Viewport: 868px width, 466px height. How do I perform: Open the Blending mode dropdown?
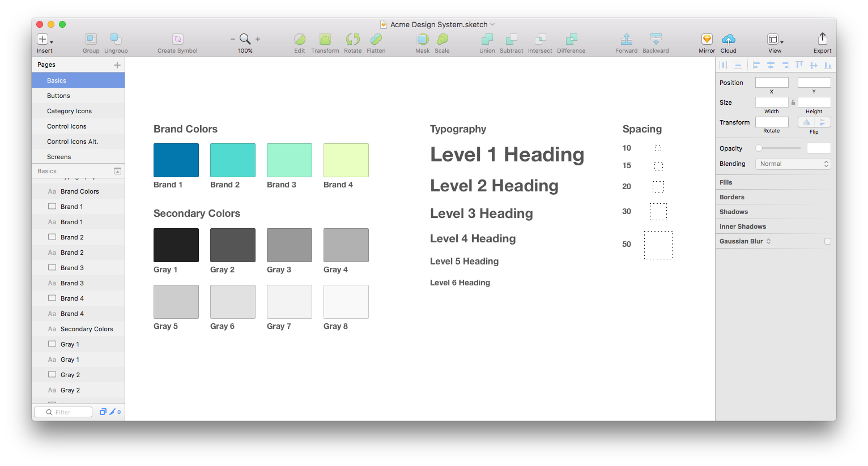(x=793, y=164)
